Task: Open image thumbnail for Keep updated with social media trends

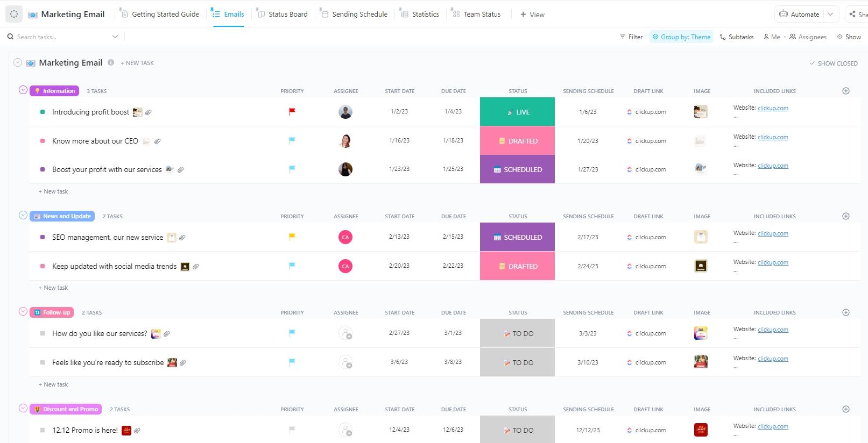Action: click(701, 266)
